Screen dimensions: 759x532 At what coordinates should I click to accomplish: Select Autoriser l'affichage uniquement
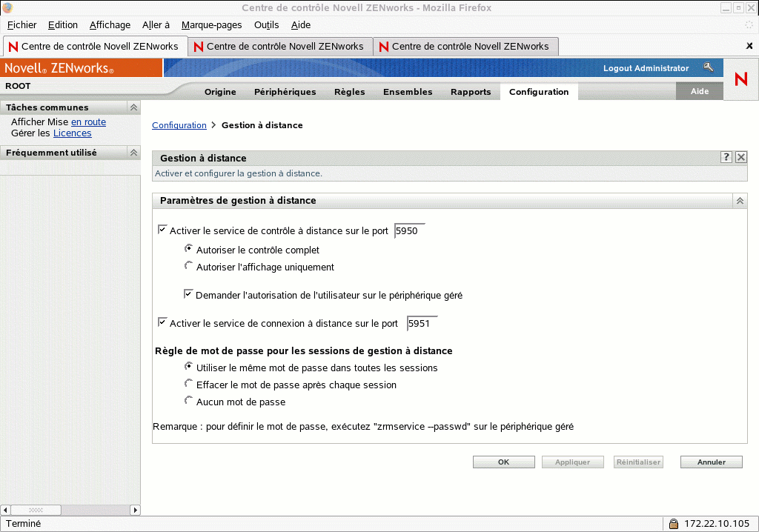click(189, 265)
